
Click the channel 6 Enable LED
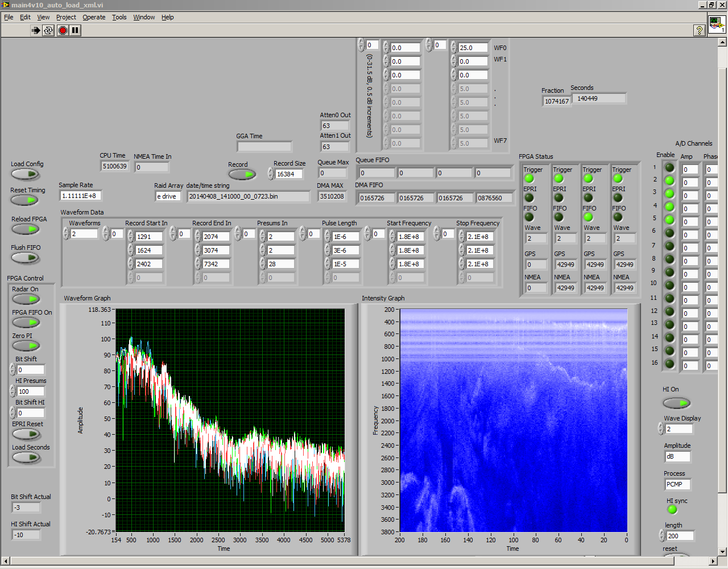tap(669, 233)
